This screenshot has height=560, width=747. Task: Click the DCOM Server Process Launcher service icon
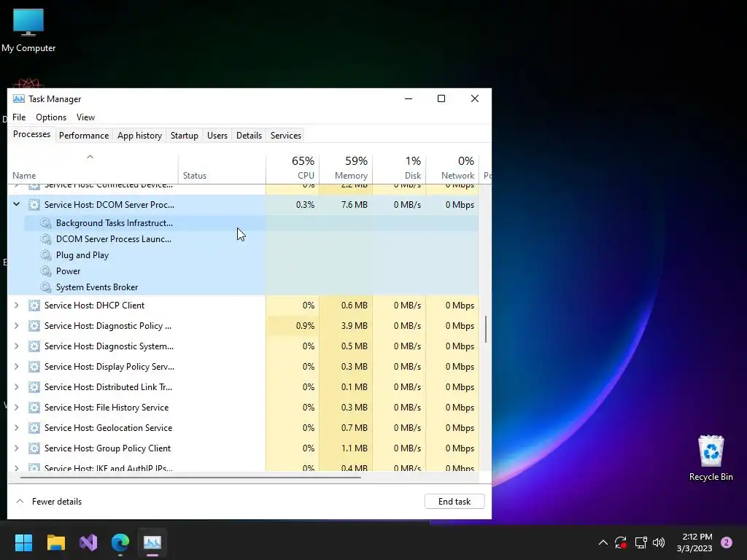[46, 239]
